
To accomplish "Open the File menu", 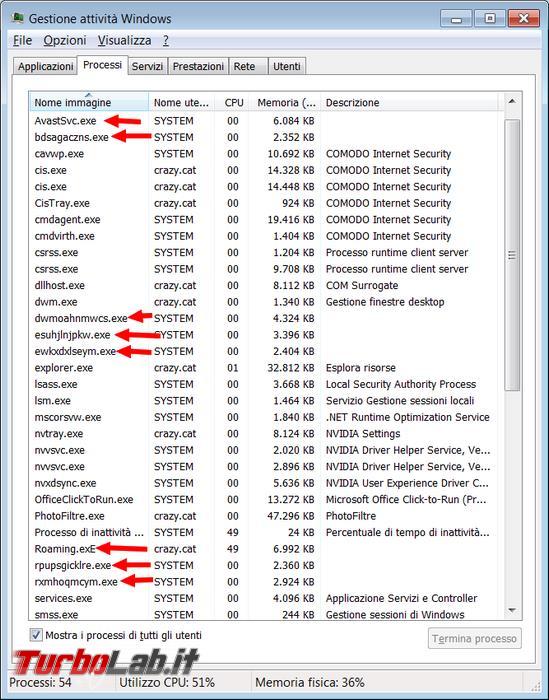I will (22, 41).
